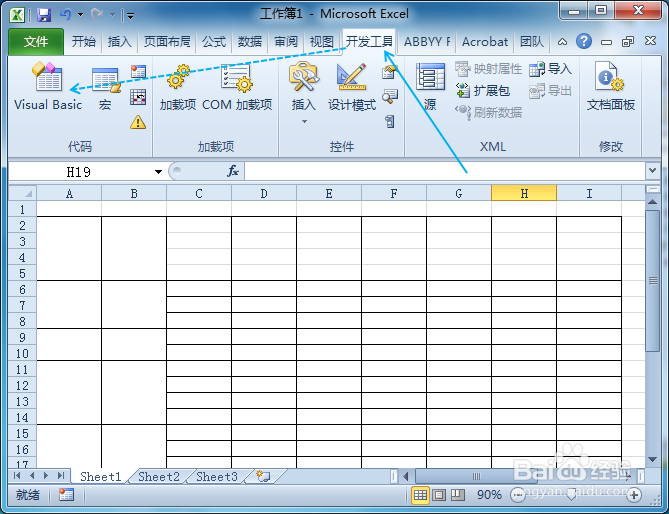Open the 文件 (File) tab

[x=36, y=41]
